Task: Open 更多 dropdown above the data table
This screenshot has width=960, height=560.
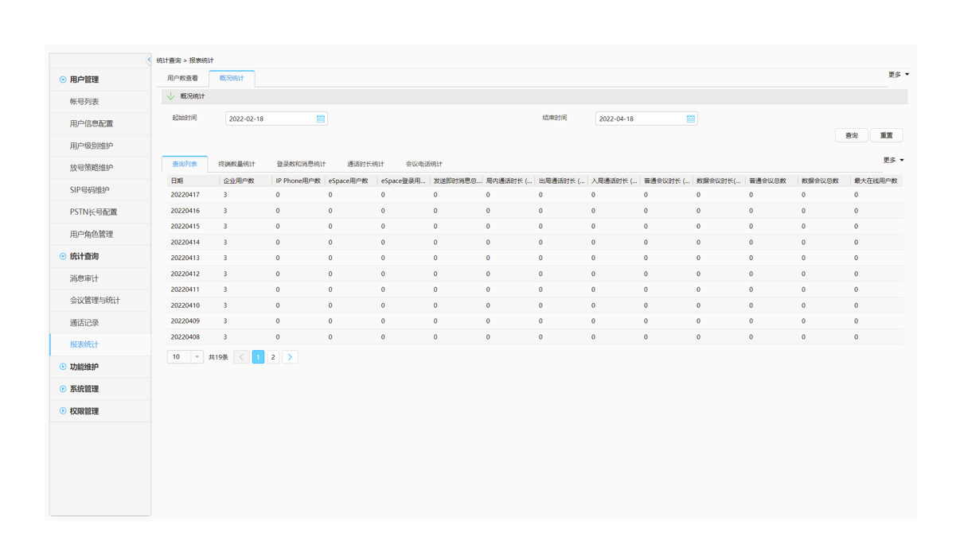Action: click(893, 160)
